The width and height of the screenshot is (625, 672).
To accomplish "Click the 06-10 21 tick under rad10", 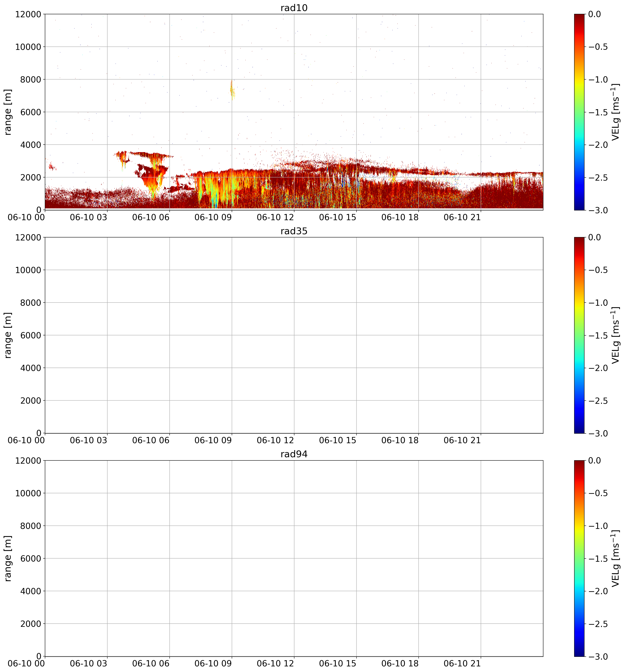I will click(x=462, y=217).
